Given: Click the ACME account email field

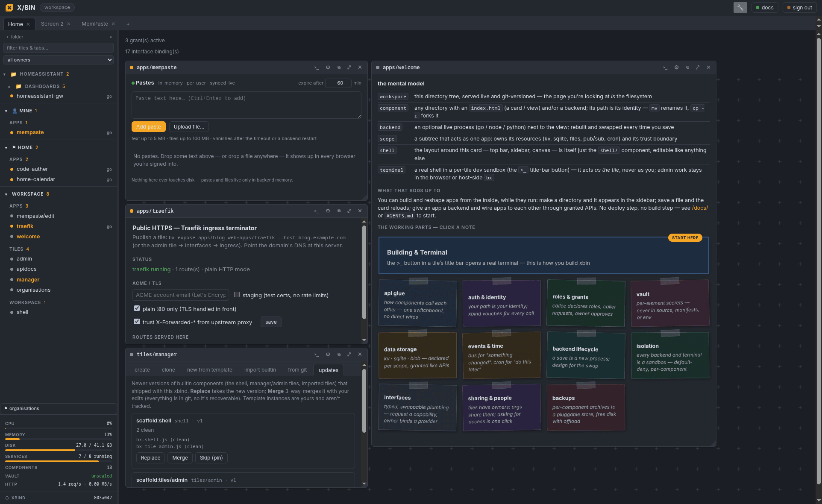Looking at the screenshot, I should (x=181, y=295).
